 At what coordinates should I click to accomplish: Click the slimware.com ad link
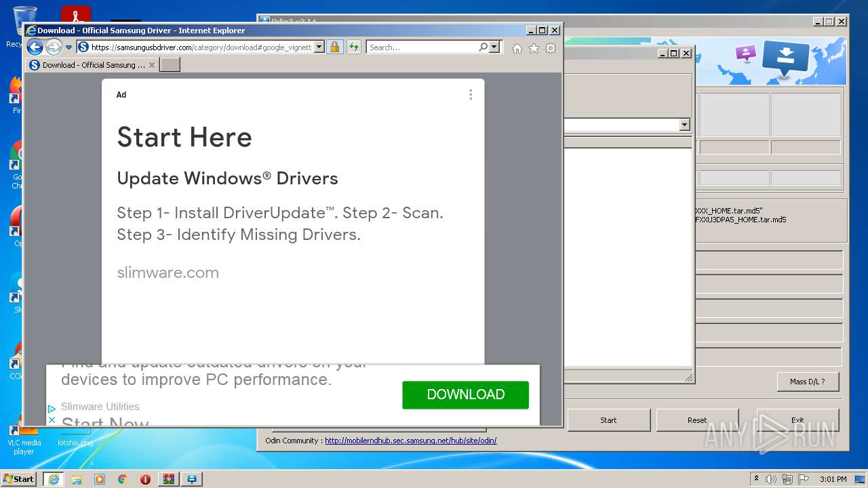tap(167, 272)
